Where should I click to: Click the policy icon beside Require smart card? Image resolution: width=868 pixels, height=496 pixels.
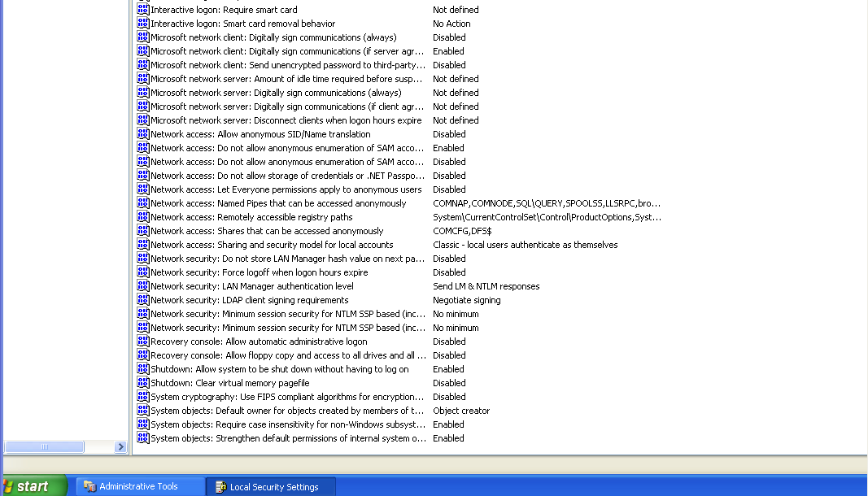pyautogui.click(x=143, y=10)
